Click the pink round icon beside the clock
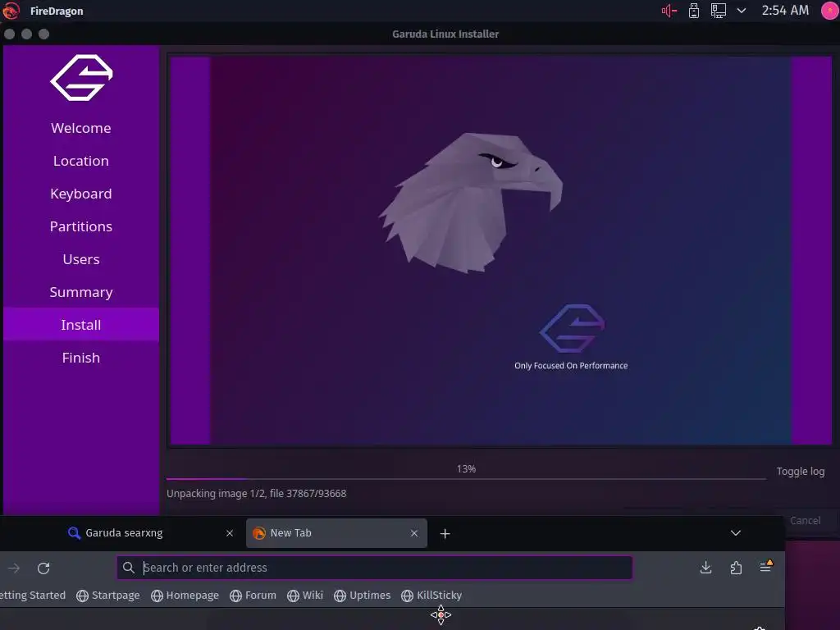This screenshot has height=630, width=840. [830, 10]
